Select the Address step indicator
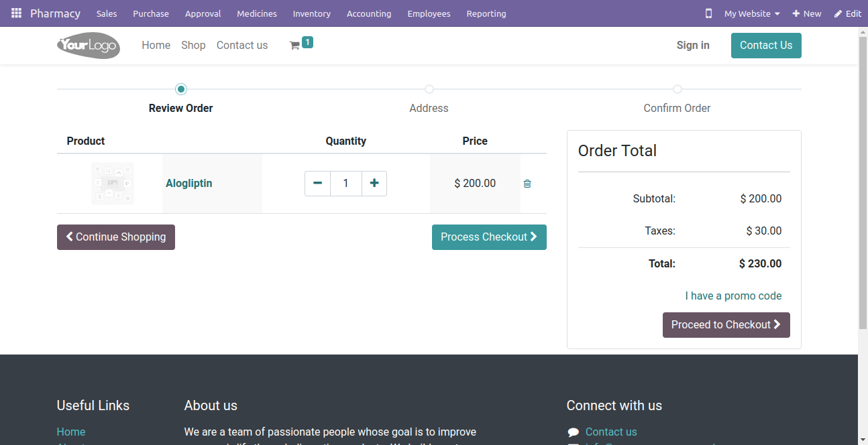 (x=429, y=89)
